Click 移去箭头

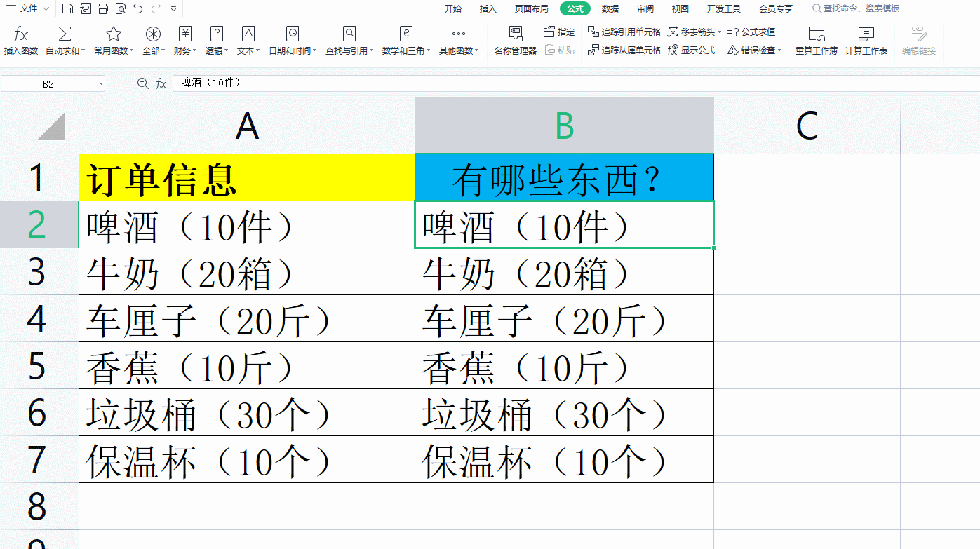(x=691, y=32)
